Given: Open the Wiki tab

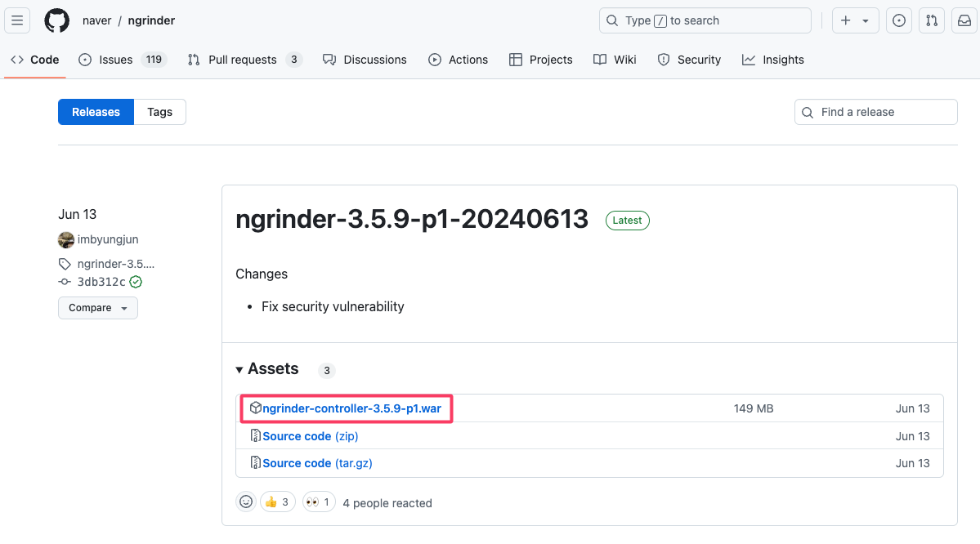Looking at the screenshot, I should (x=615, y=60).
